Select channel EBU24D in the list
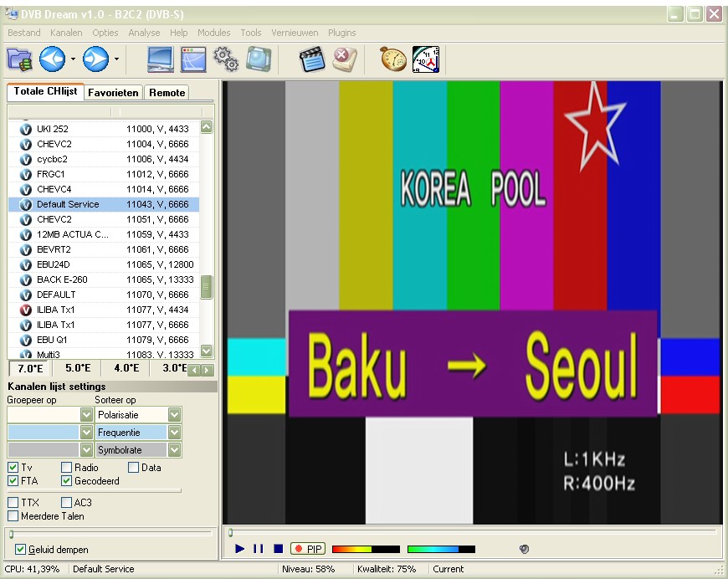Screen dimensions: 728x579 54,264
